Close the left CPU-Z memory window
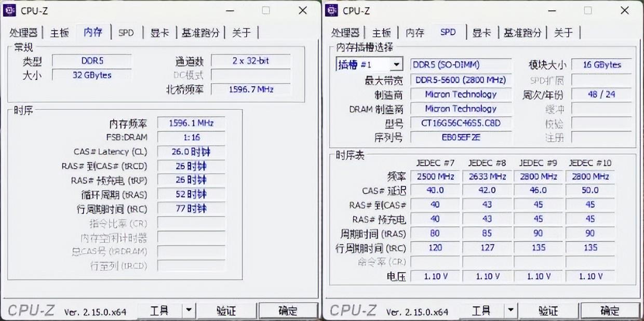 click(x=303, y=10)
